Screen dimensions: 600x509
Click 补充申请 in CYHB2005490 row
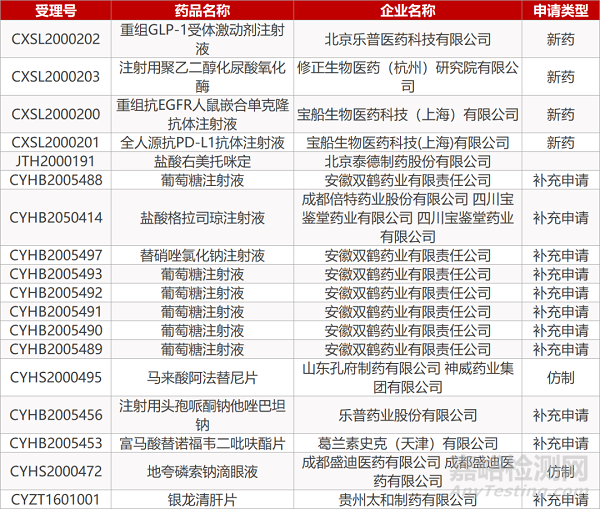coord(561,330)
